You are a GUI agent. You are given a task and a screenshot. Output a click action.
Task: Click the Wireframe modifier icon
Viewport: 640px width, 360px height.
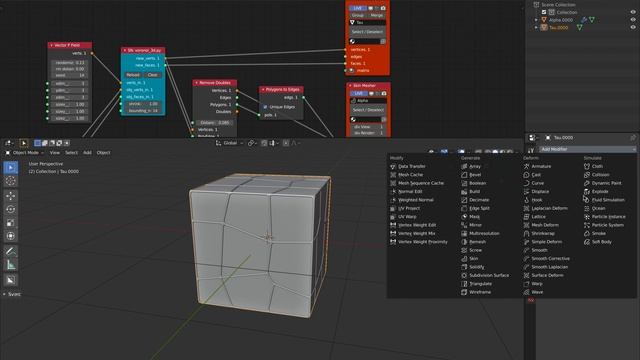tap(464, 292)
